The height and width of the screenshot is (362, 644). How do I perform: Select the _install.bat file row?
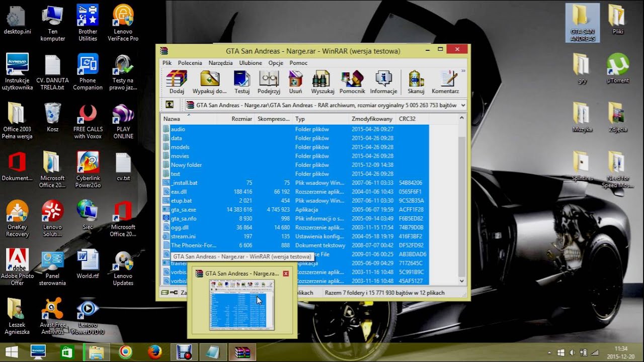pyautogui.click(x=295, y=183)
